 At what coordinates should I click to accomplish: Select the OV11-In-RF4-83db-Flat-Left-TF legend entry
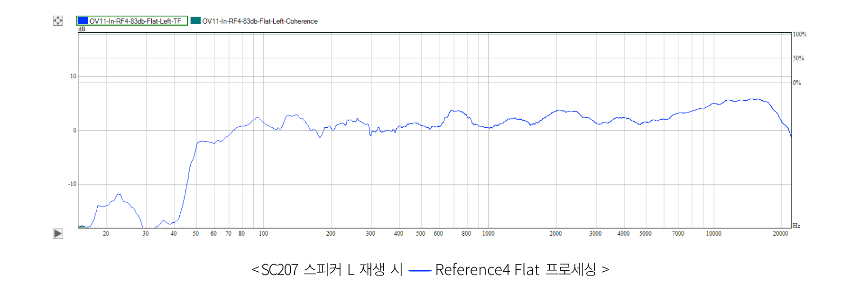click(x=132, y=21)
